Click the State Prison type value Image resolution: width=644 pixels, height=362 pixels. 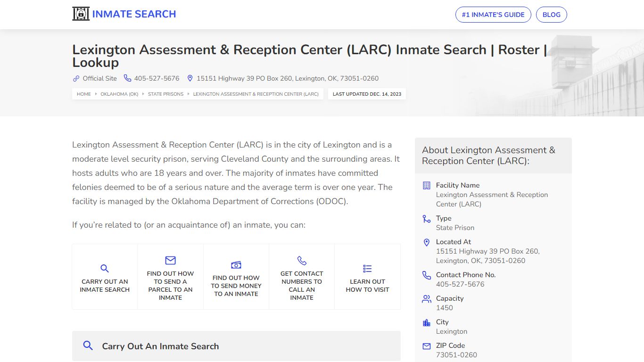[455, 228]
